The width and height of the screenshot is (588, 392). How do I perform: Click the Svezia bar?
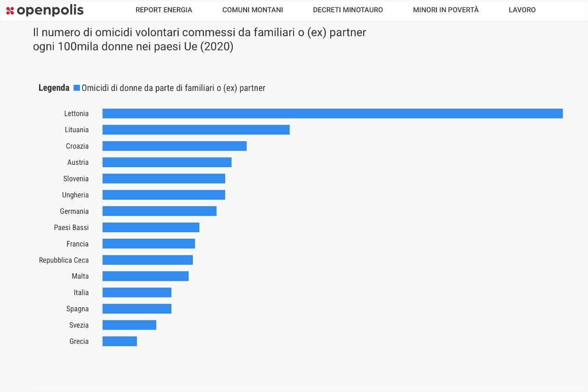tap(129, 325)
